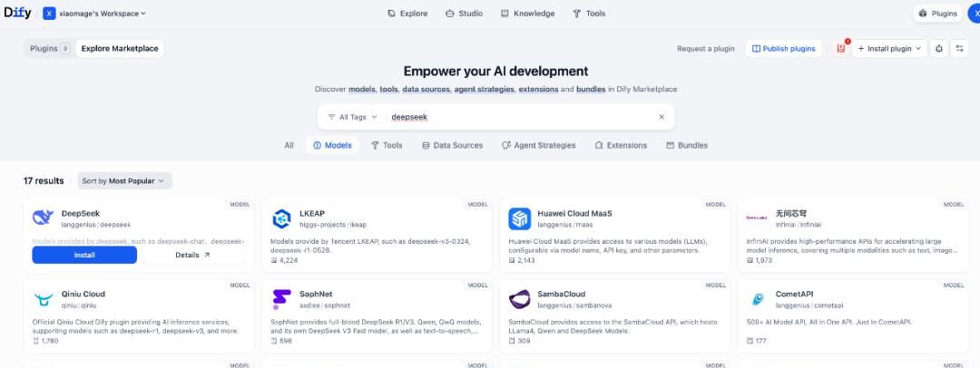This screenshot has width=980, height=368.
Task: Open the CometAPI plugin title
Action: click(x=794, y=294)
